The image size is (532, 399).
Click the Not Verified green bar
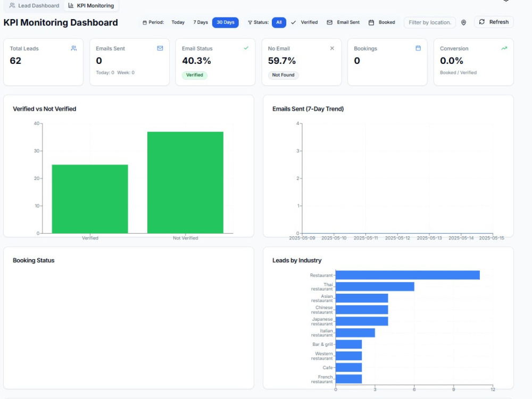coord(185,182)
